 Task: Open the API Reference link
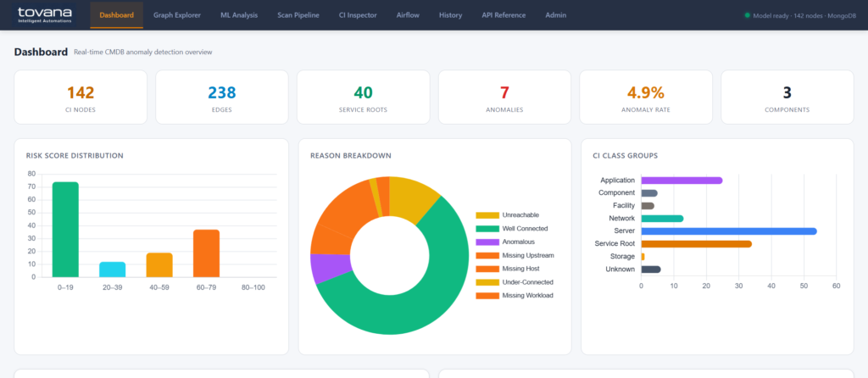[504, 15]
